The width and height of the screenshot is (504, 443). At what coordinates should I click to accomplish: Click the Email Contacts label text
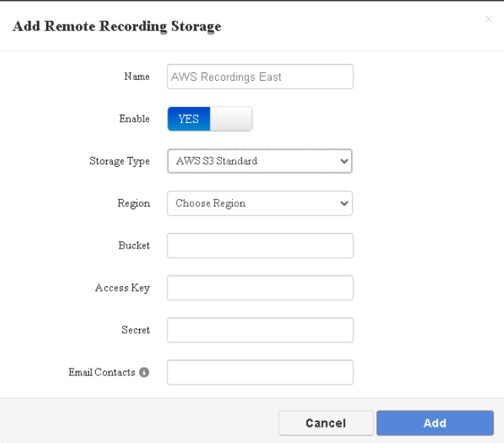click(102, 372)
